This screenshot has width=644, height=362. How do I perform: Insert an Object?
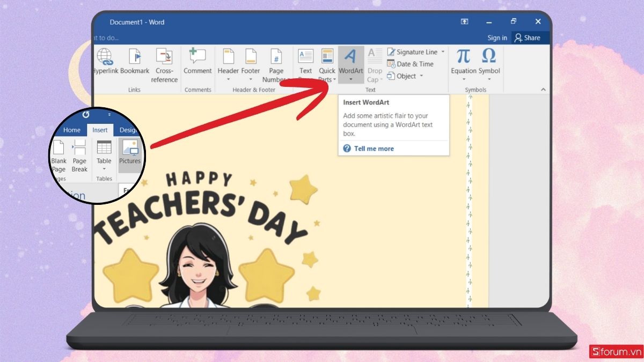(404, 76)
